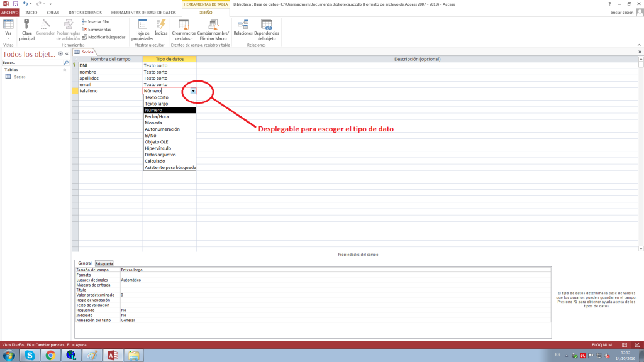Expand the Ver view dropdown

[x=8, y=36]
